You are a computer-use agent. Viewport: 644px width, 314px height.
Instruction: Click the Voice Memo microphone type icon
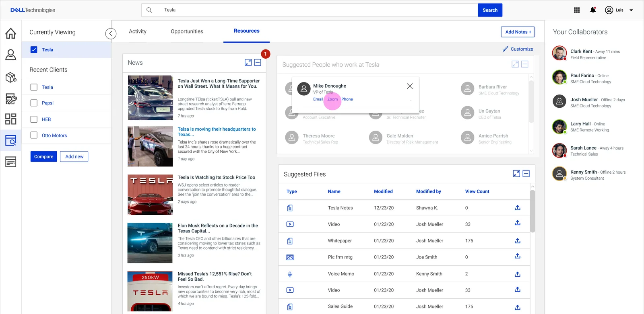[x=290, y=274]
